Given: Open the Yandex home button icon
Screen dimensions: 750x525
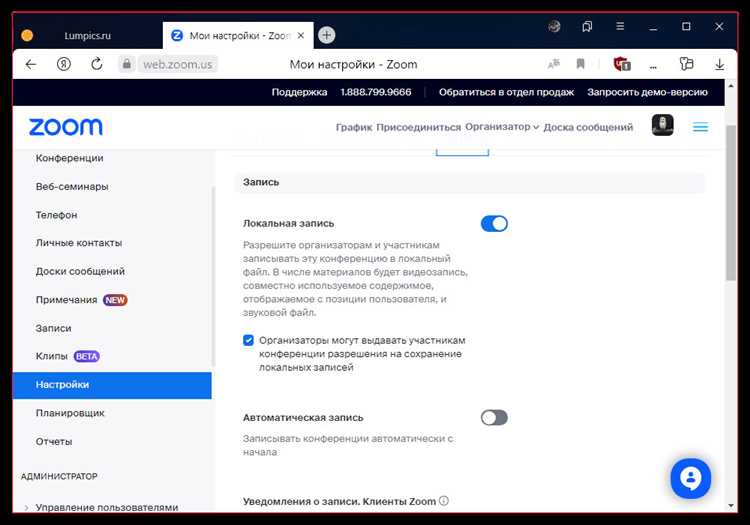Looking at the screenshot, I should click(64, 64).
